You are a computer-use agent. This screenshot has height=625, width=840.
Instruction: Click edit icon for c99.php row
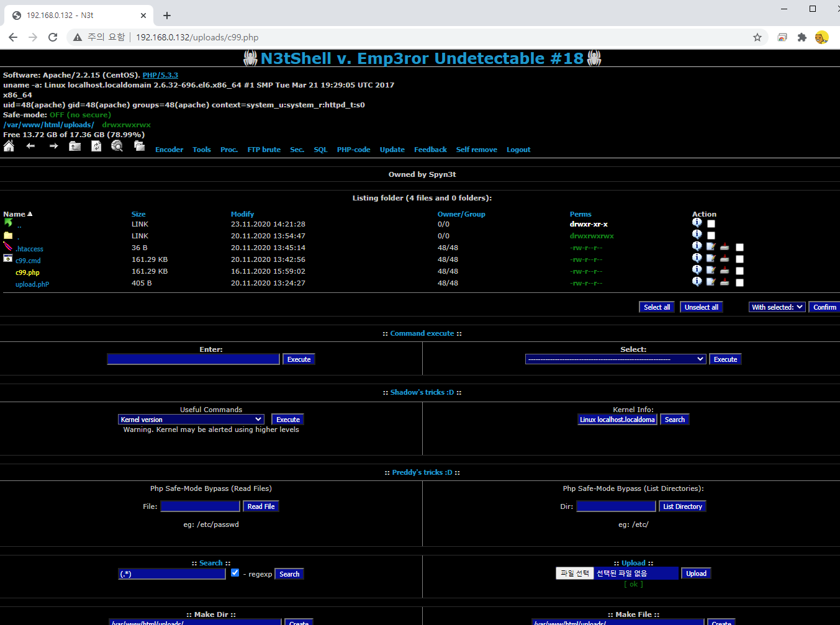pyautogui.click(x=711, y=270)
